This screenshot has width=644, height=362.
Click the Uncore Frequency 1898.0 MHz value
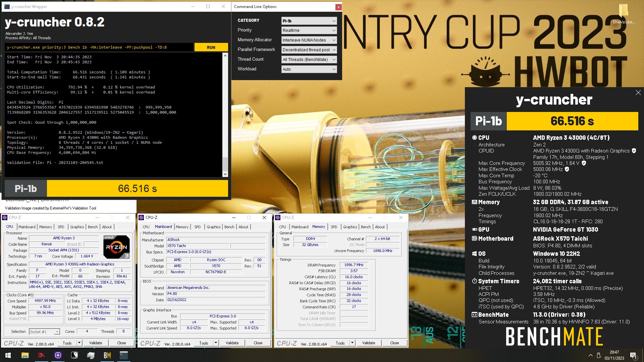[383, 251]
